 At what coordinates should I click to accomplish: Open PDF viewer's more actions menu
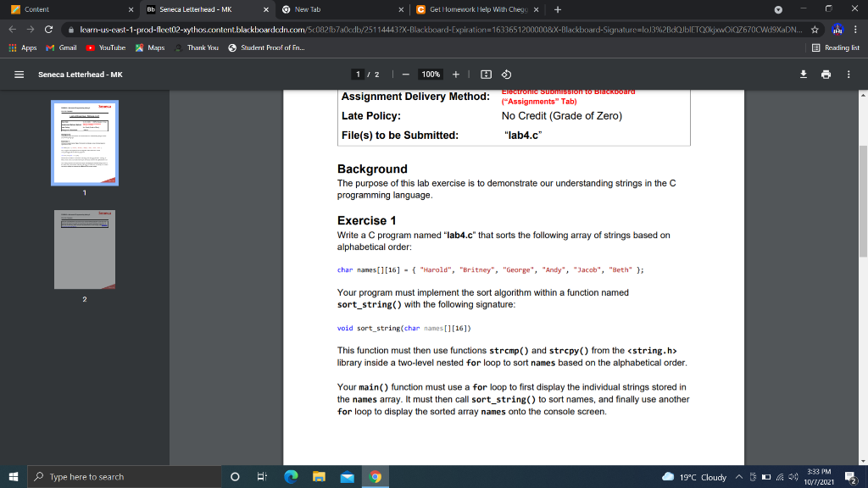coord(848,74)
